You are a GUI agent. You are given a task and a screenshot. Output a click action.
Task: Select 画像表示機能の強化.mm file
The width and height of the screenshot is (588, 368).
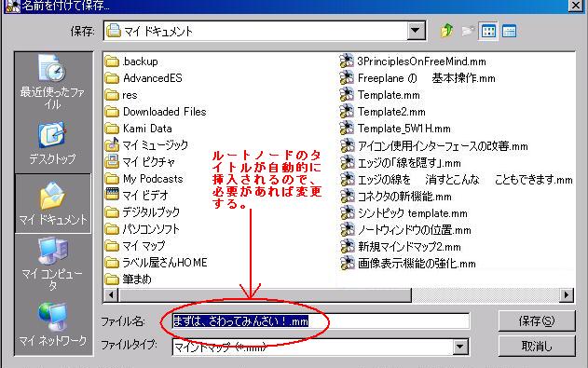407,263
